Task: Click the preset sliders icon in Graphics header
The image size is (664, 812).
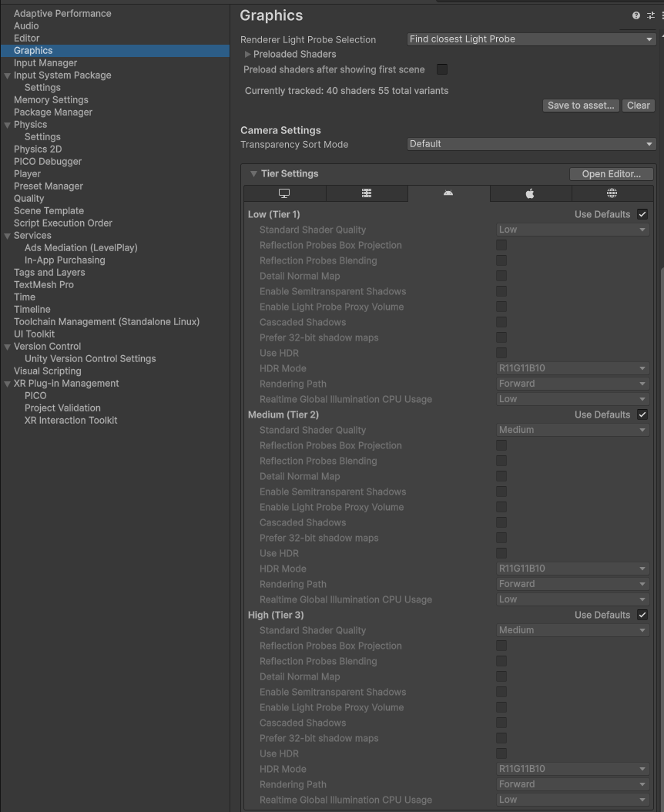Action: coord(651,15)
